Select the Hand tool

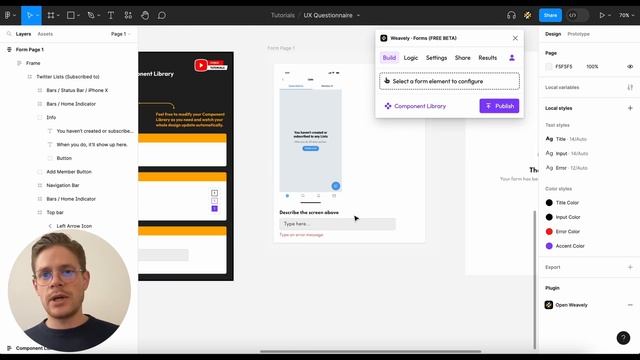pos(145,15)
